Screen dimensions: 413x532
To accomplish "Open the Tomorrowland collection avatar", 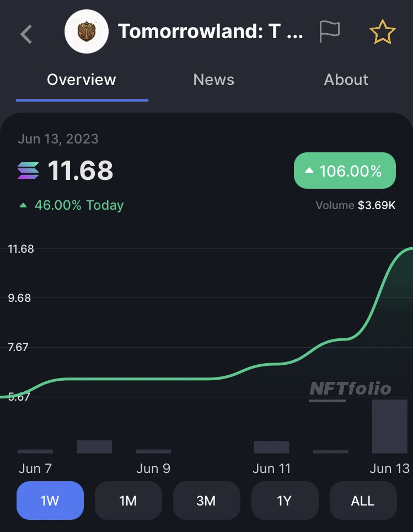I will point(87,31).
